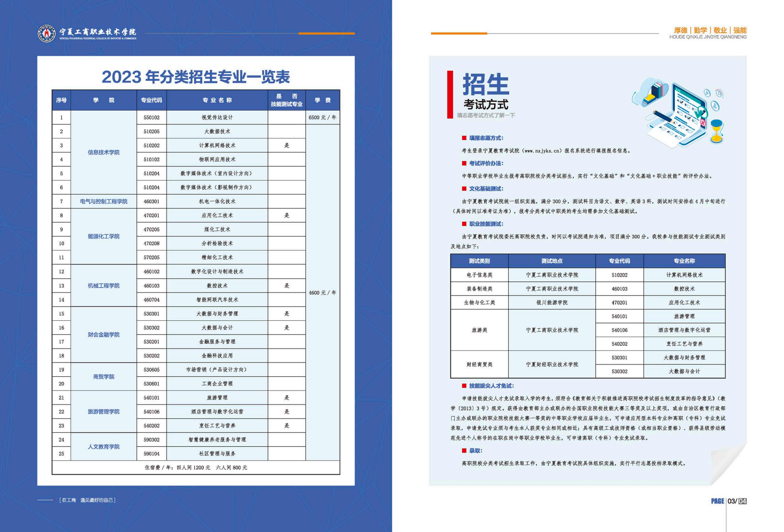
Task: Click the www.nxjyks.cn website address
Action: (542, 151)
